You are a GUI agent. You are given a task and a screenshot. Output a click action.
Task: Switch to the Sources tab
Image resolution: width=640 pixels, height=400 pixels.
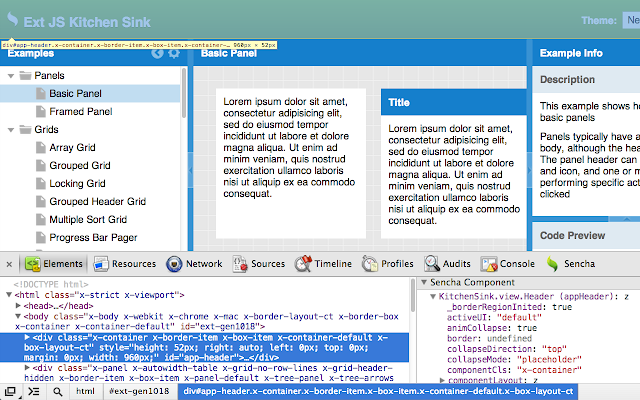point(258,264)
